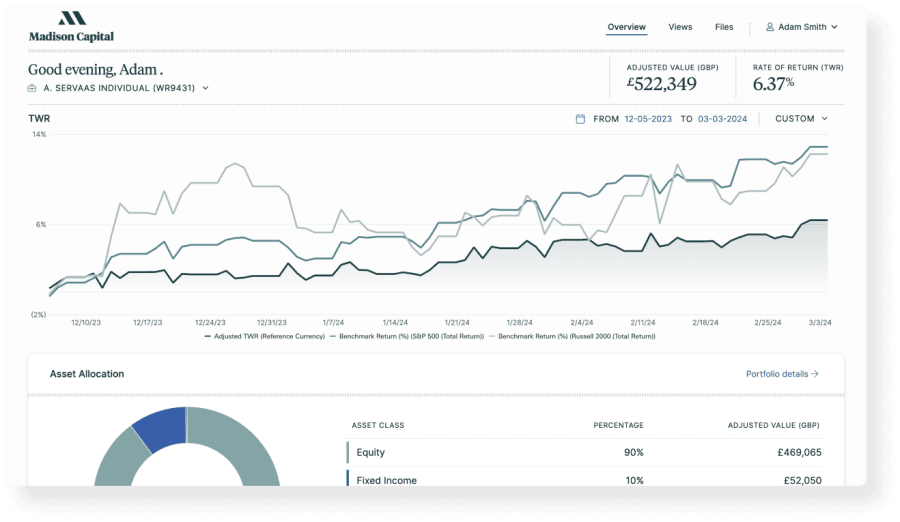Screen dimensions: 900x522
Task: Click the 90% Equity percentage
Action: coord(634,453)
